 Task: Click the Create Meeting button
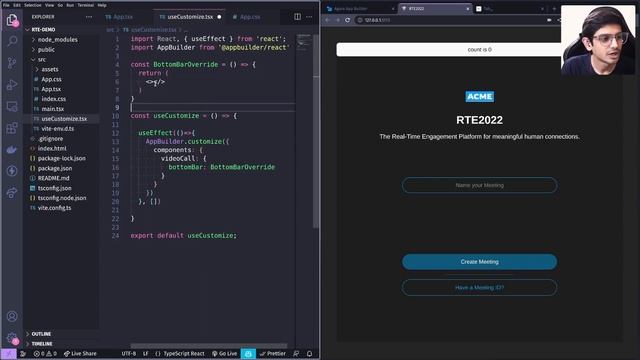tap(480, 262)
